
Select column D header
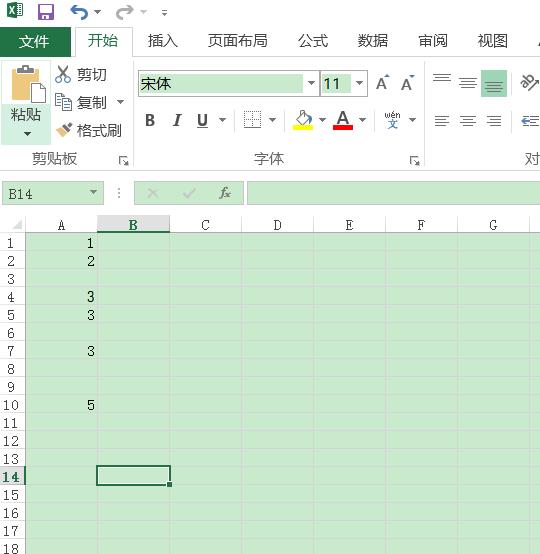coord(278,225)
